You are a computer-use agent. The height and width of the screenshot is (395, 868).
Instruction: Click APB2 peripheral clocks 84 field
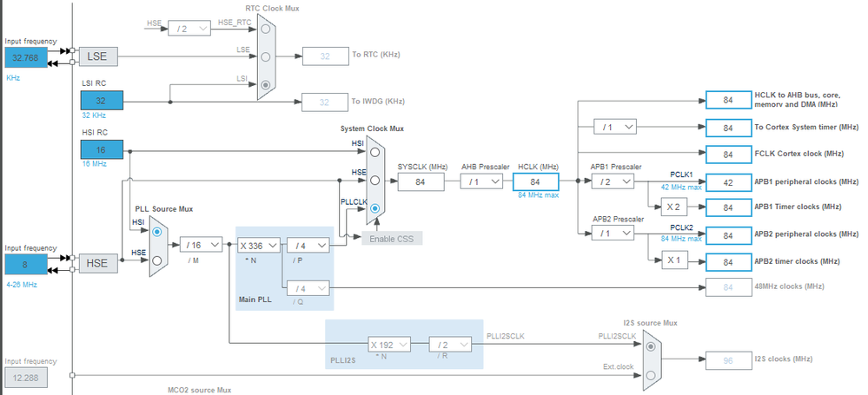728,234
